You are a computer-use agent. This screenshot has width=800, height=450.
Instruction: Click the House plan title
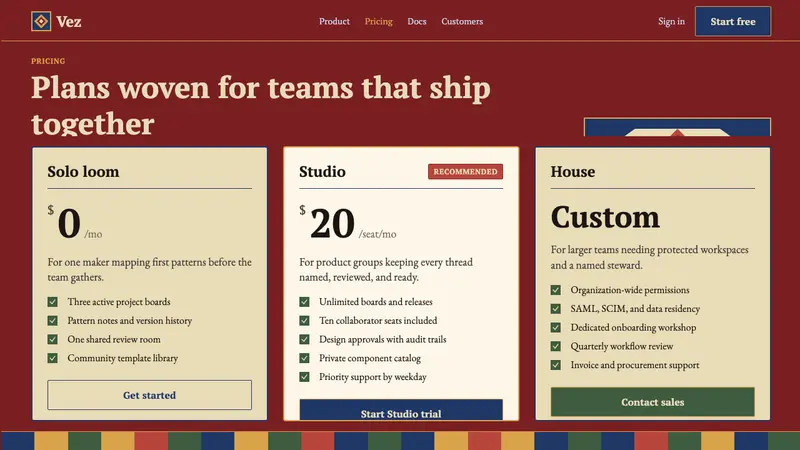tap(572, 171)
